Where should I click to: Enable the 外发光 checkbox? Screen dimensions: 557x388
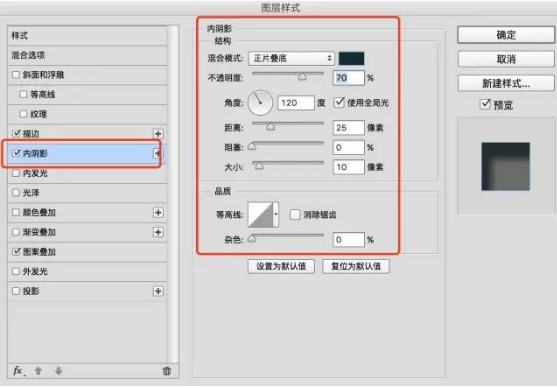(x=16, y=271)
